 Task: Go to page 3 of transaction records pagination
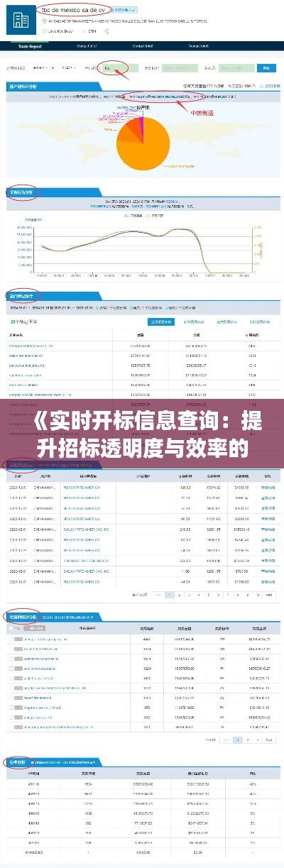pos(189,593)
